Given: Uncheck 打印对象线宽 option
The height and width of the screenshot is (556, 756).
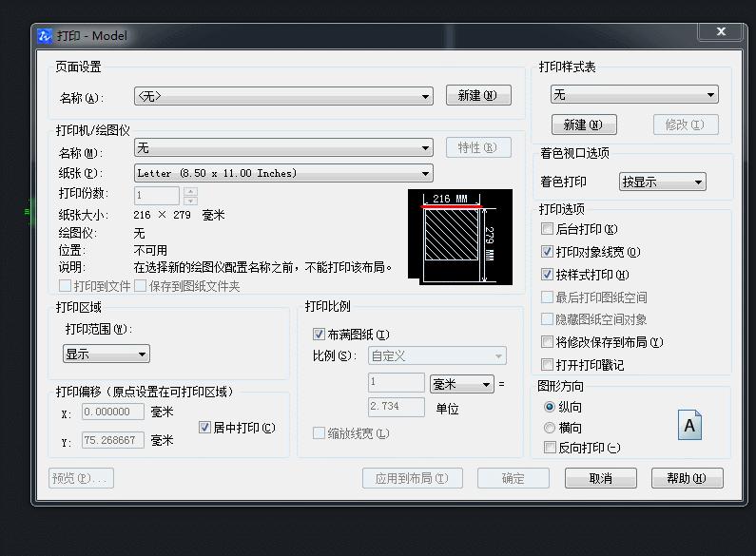Looking at the screenshot, I should 547,252.
